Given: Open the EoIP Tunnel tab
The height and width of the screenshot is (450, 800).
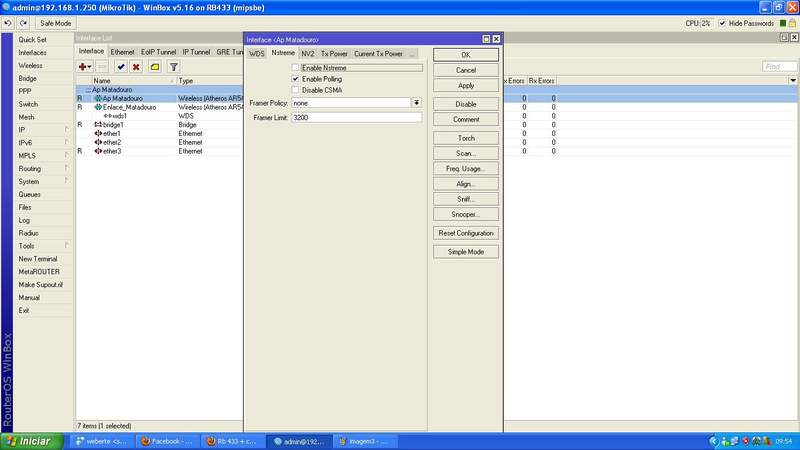Looking at the screenshot, I should click(158, 52).
